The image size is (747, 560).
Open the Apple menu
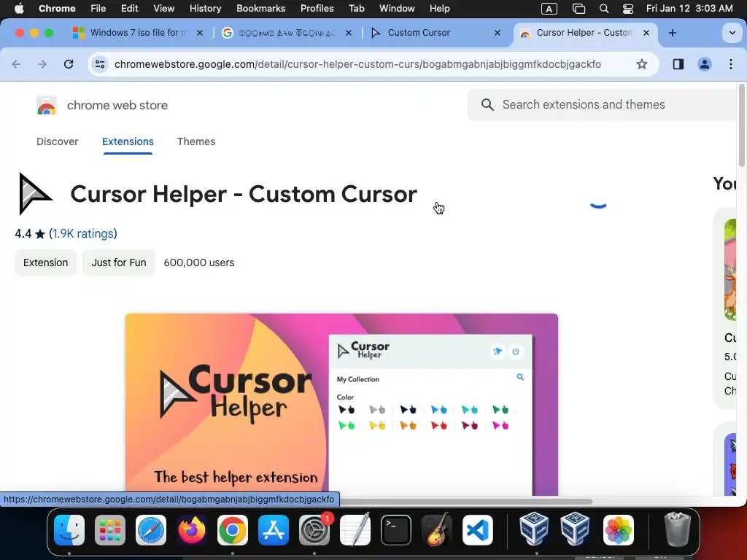click(x=19, y=8)
